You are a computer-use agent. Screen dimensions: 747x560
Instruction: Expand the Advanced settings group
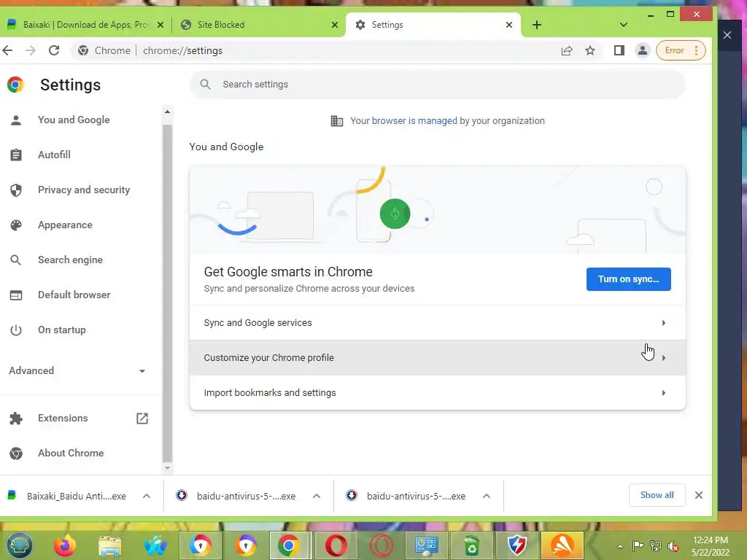tap(77, 370)
